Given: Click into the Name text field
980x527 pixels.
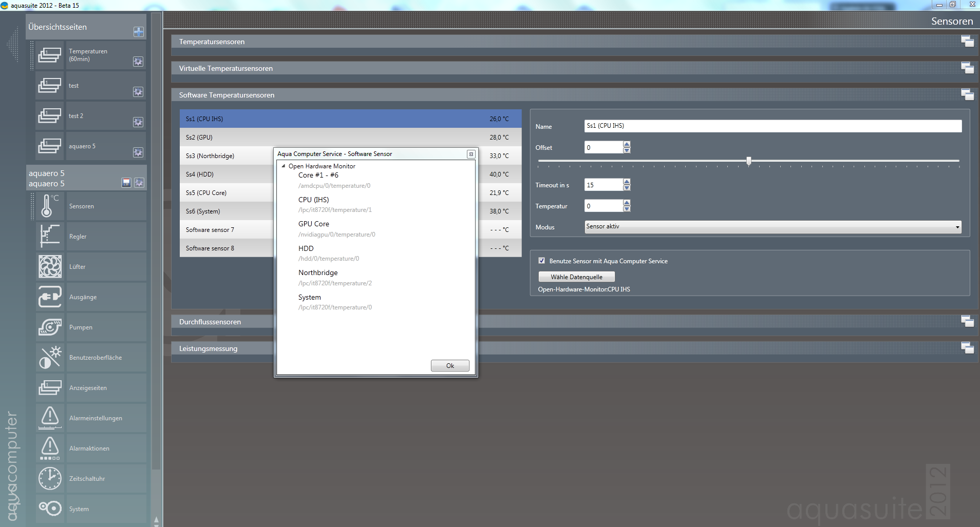Looking at the screenshot, I should pyautogui.click(x=772, y=126).
